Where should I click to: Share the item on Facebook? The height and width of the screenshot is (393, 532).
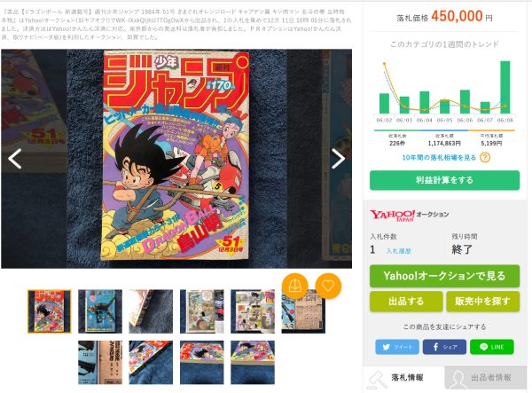coord(444,347)
